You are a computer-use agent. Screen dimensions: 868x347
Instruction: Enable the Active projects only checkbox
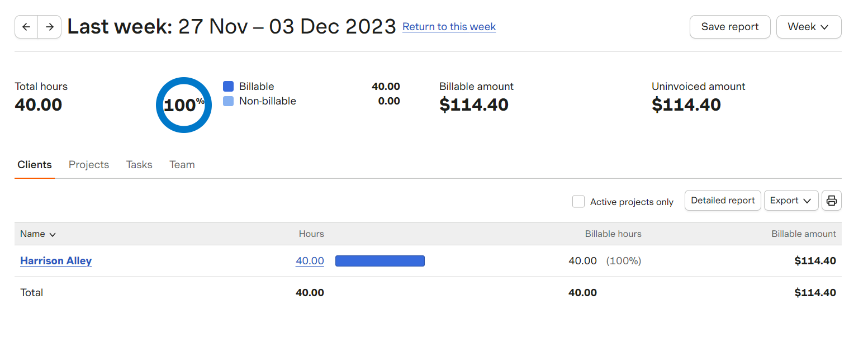(578, 202)
